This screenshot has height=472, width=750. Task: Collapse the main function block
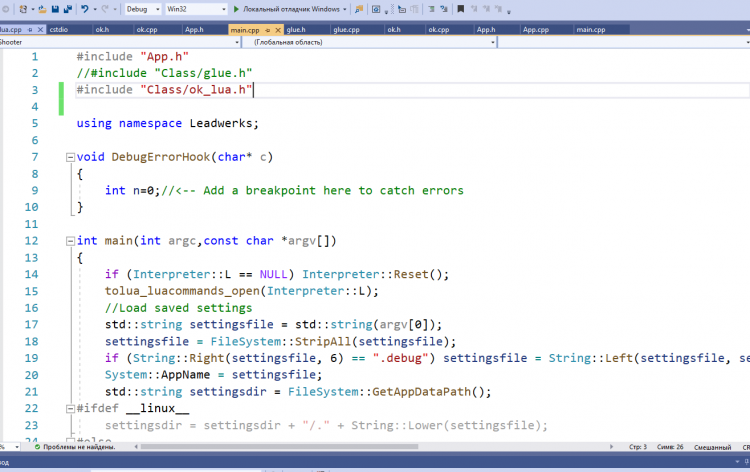coord(68,241)
